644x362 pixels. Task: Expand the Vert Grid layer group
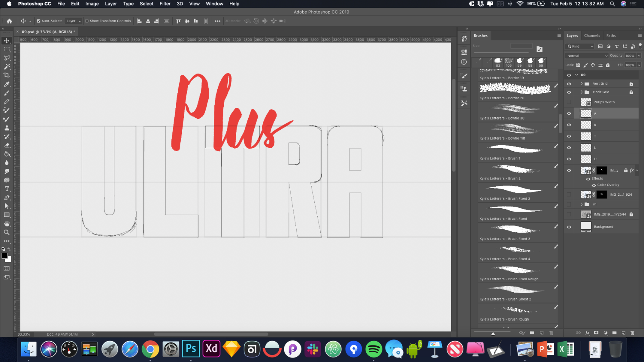[581, 84]
